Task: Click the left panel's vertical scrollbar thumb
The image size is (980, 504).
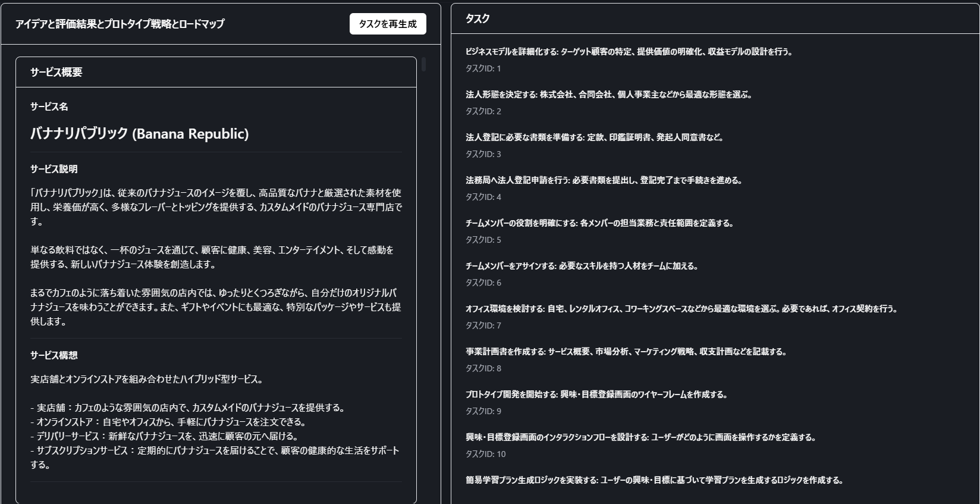Action: [423, 64]
